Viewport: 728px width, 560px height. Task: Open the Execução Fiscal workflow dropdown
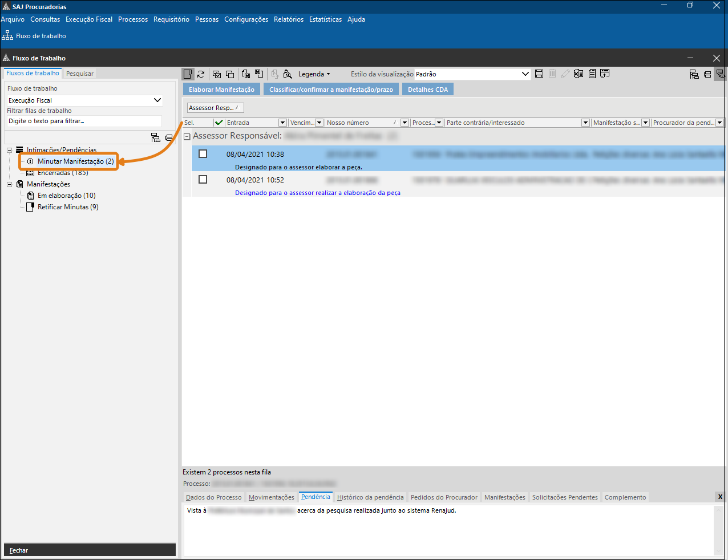pyautogui.click(x=157, y=100)
